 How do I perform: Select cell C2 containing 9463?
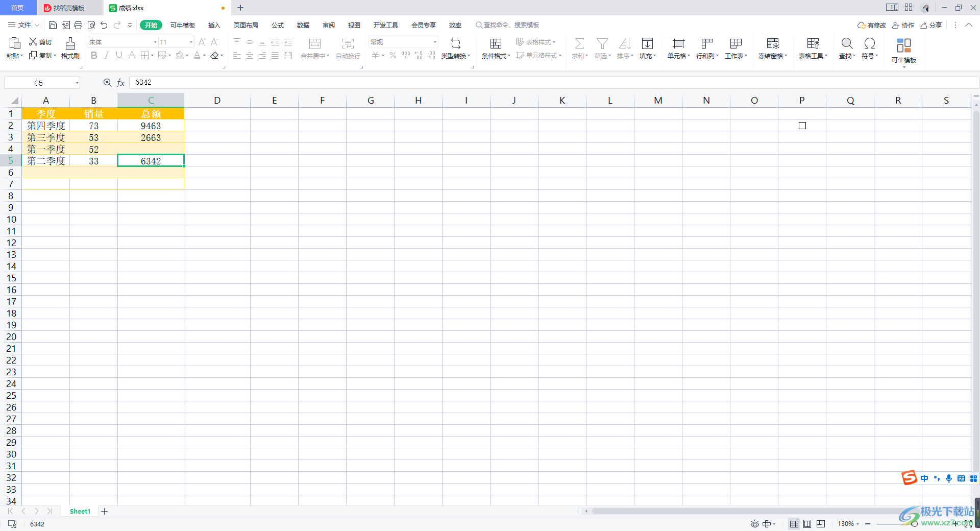151,126
